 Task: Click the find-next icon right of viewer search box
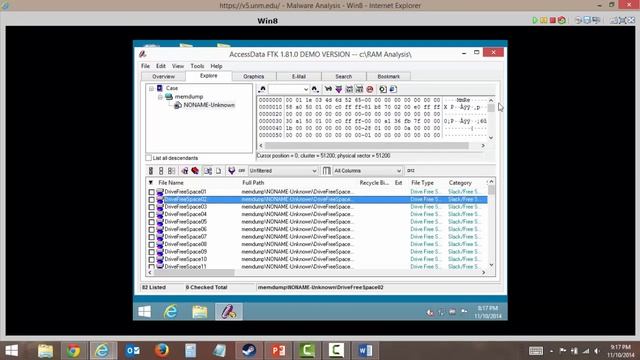click(x=315, y=89)
